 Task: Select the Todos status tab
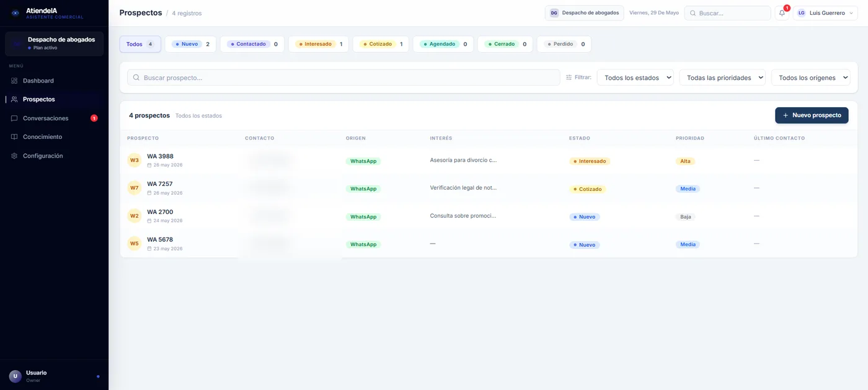140,44
